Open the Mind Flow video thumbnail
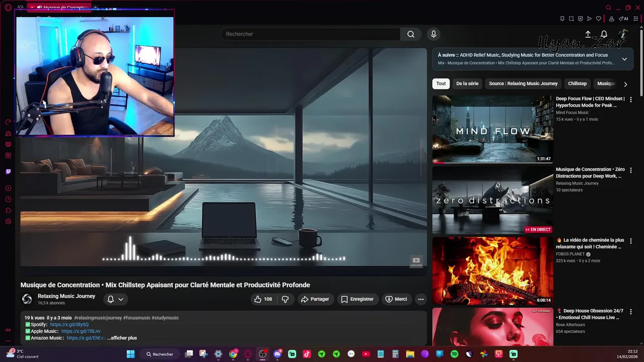The height and width of the screenshot is (362, 644). (493, 129)
